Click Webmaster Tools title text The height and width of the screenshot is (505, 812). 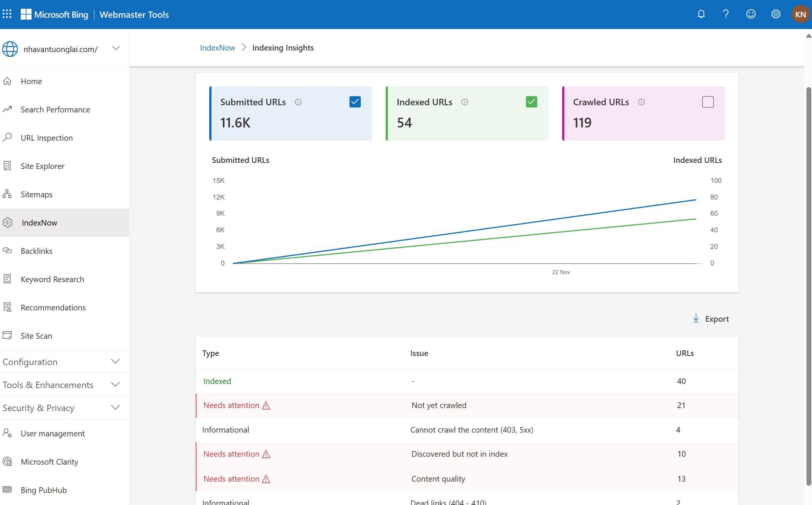coord(134,14)
